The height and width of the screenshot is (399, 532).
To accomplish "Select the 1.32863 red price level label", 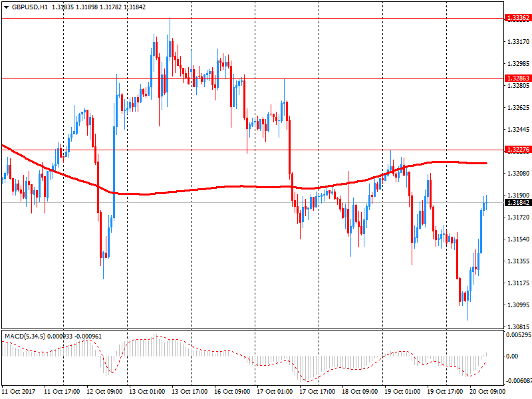I will click(x=518, y=78).
